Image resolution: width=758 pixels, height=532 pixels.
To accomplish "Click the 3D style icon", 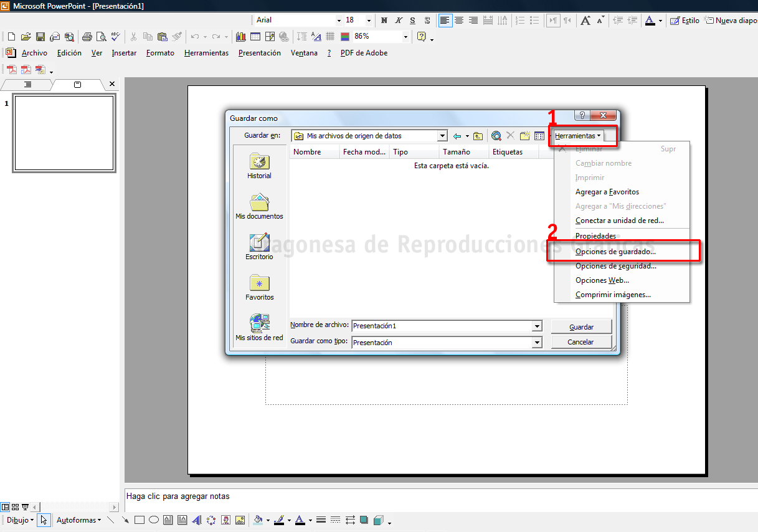I will [x=379, y=520].
